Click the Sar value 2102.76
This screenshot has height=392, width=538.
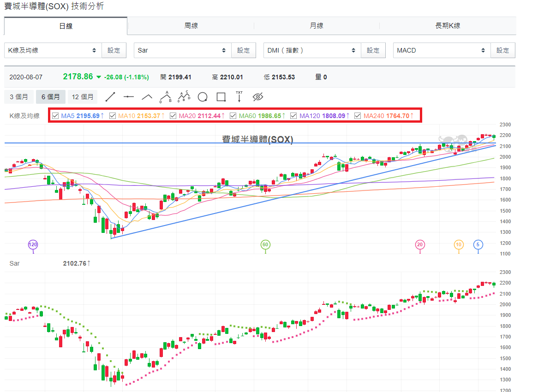point(74,263)
